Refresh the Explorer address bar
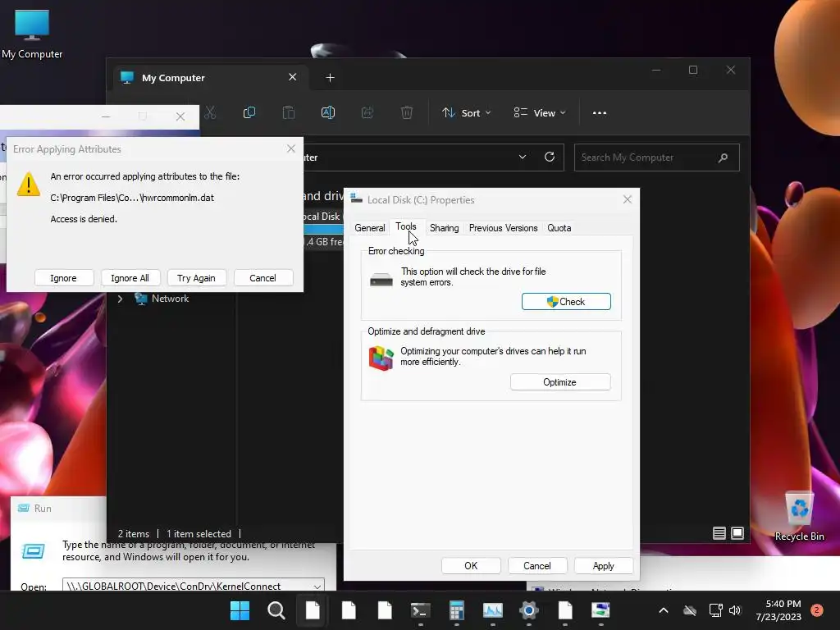The width and height of the screenshot is (840, 630). pos(549,157)
